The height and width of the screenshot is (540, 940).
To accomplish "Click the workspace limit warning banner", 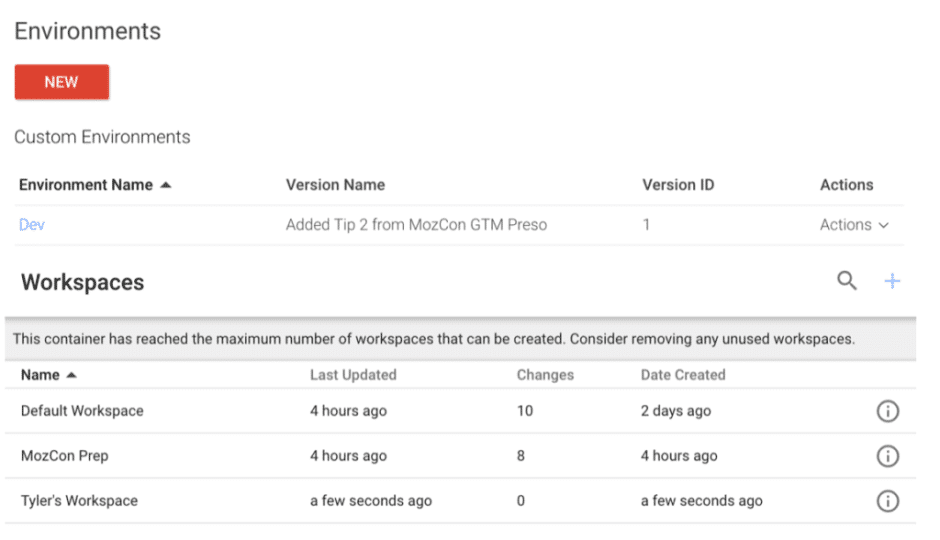I will (434, 339).
